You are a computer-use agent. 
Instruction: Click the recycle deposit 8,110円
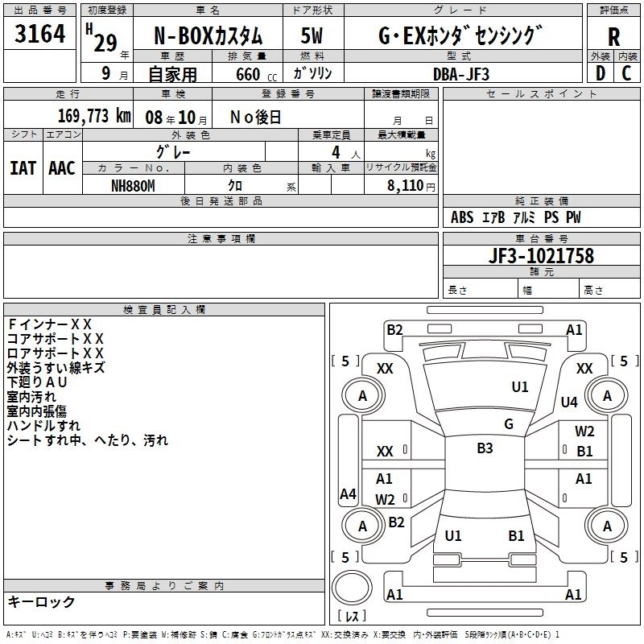point(411,186)
